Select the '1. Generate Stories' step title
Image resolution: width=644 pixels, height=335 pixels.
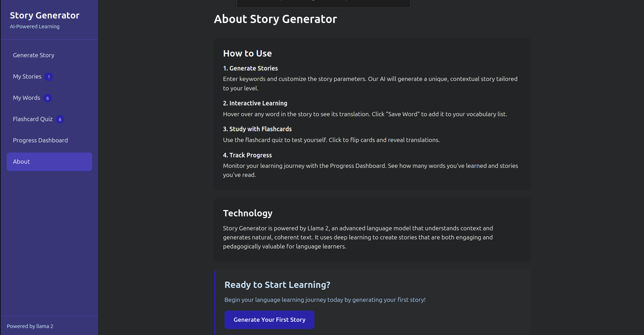[251, 68]
